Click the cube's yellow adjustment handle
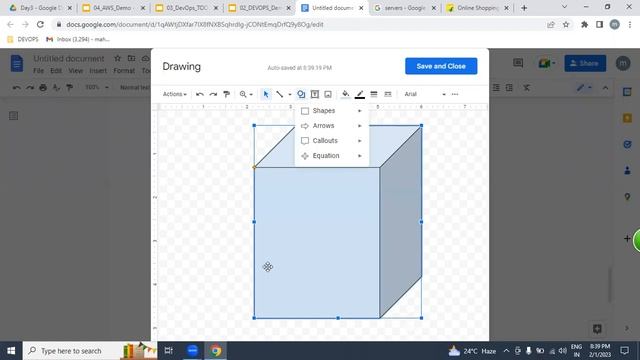 coord(254,167)
